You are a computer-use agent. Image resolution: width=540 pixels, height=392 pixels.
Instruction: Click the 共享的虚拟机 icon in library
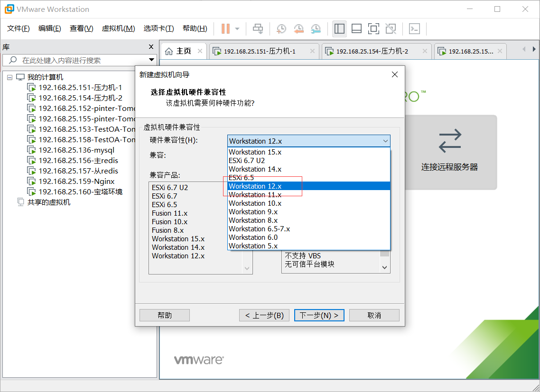tap(21, 202)
